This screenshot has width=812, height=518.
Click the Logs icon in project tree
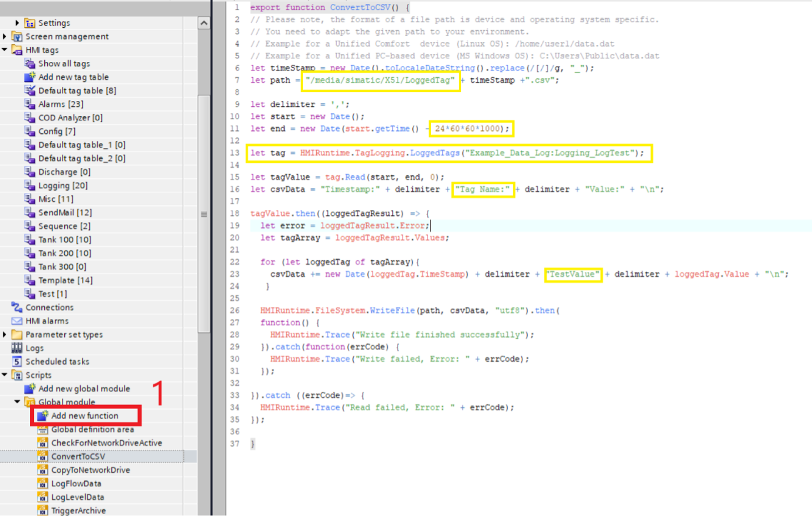point(17,348)
